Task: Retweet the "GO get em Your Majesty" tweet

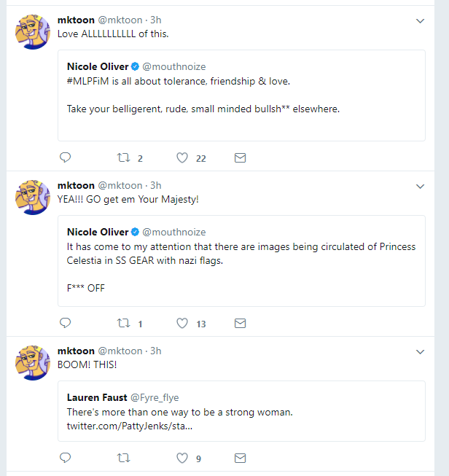Action: pos(123,323)
